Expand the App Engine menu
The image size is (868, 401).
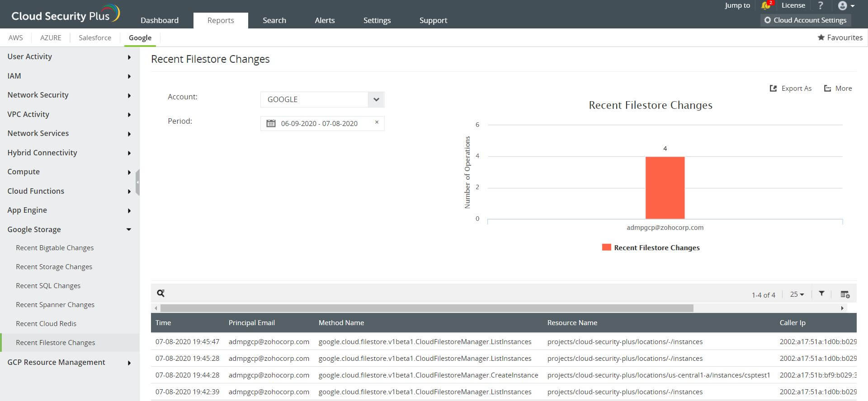[70, 210]
